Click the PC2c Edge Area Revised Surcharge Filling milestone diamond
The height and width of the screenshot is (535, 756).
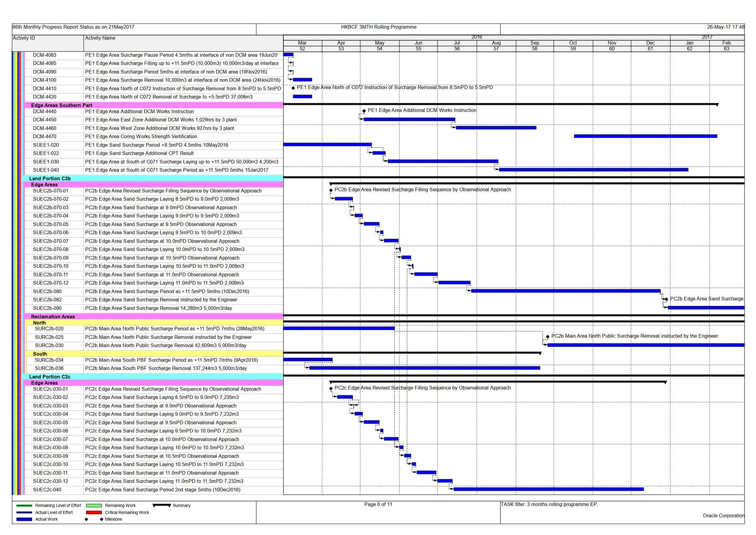pyautogui.click(x=331, y=388)
